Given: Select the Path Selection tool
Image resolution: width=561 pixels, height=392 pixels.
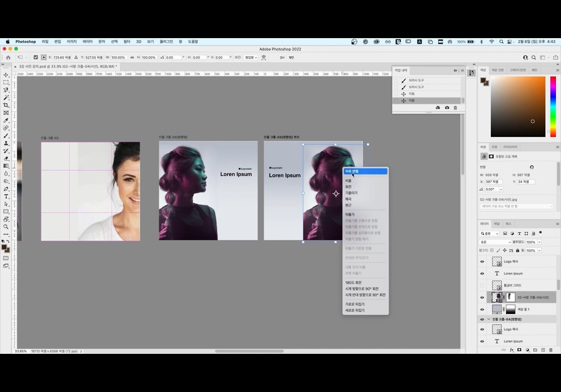Looking at the screenshot, I should (6, 204).
